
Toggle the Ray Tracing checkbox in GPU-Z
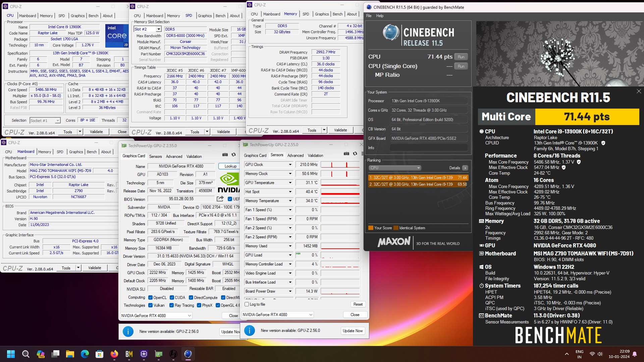click(x=171, y=305)
